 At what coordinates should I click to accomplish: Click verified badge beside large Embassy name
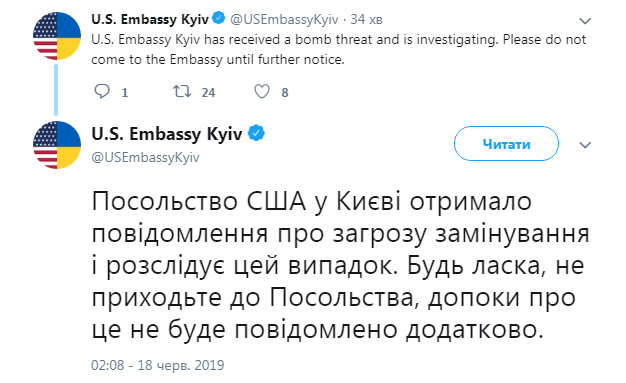(x=256, y=133)
